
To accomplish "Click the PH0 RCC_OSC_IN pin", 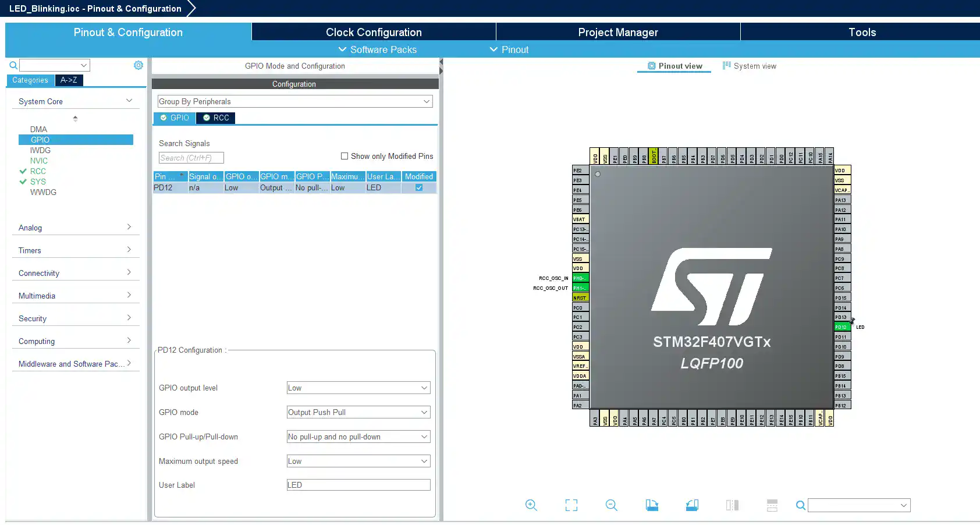I will tap(580, 278).
